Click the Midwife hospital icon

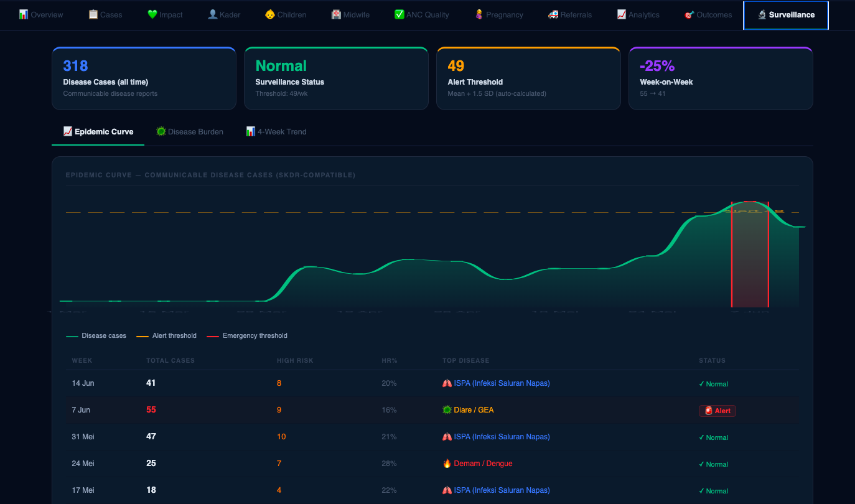(x=336, y=14)
